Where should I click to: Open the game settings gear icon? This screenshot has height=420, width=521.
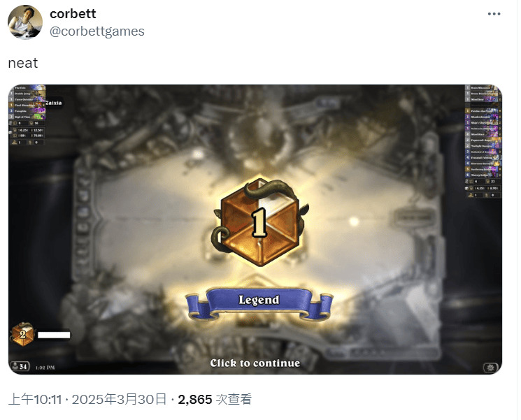(x=490, y=367)
